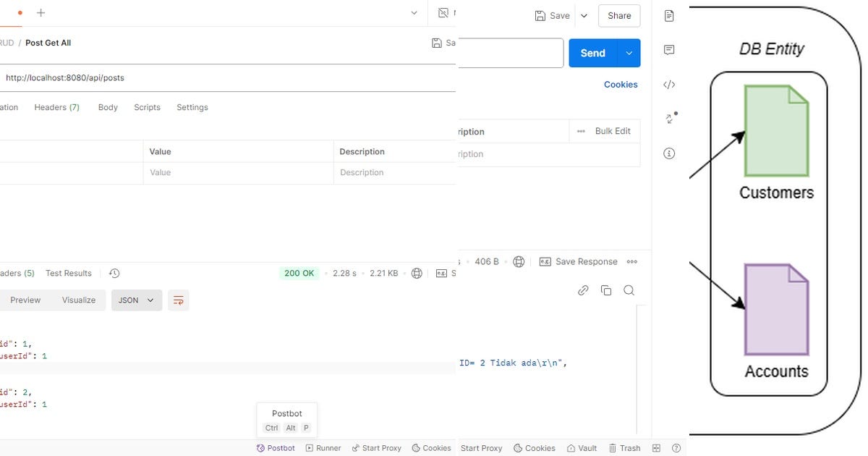The width and height of the screenshot is (868, 456).
Task: Open request Info from the right sidebar
Action: [x=669, y=153]
